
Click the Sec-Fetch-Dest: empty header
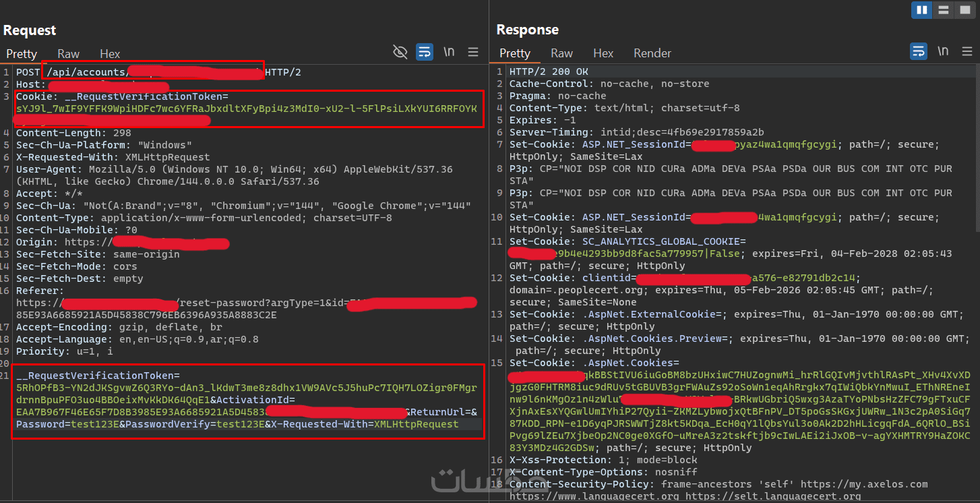coord(80,278)
